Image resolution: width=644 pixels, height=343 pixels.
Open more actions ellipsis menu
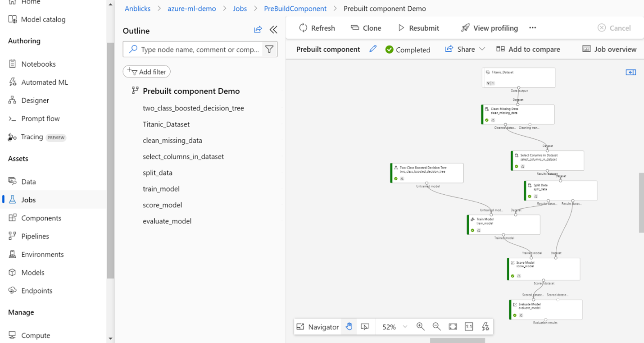(x=533, y=28)
